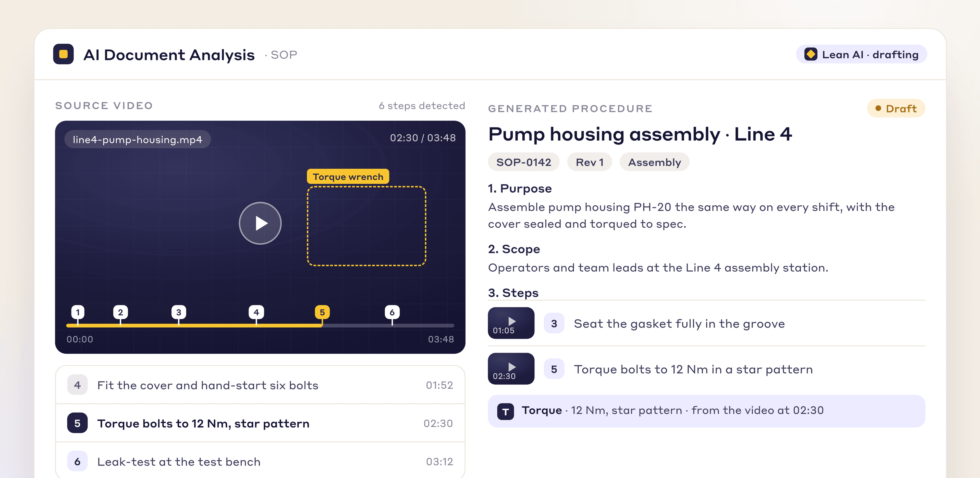Click the Lean AI diamond icon
The image size is (980, 478).
pos(810,54)
